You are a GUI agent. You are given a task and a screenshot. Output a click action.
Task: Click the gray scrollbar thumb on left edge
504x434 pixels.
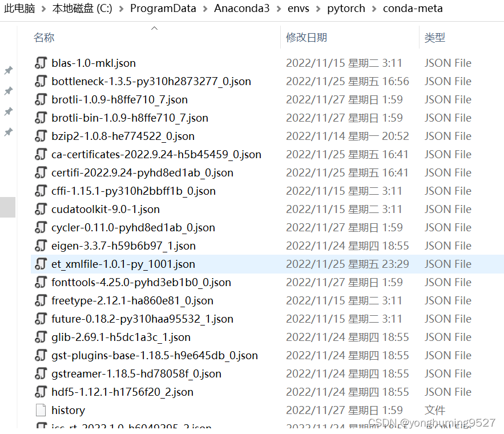(7, 207)
